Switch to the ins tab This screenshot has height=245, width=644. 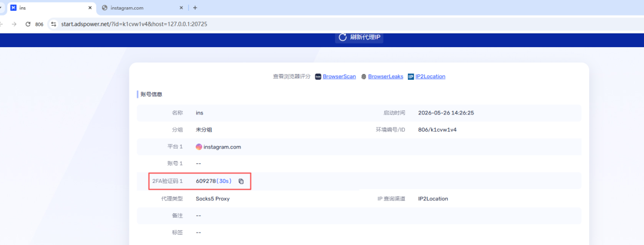51,8
